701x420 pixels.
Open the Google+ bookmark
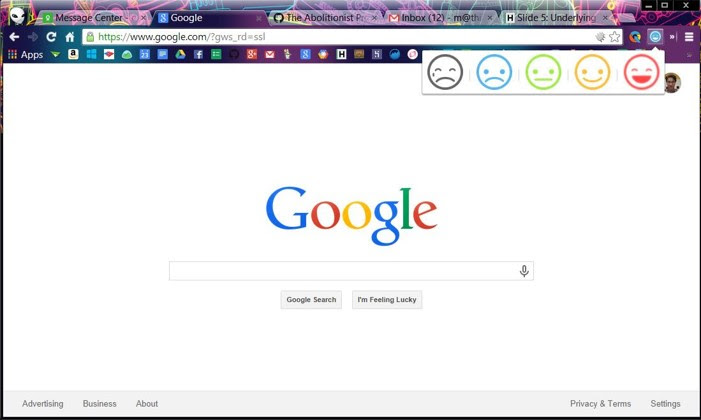(252, 54)
